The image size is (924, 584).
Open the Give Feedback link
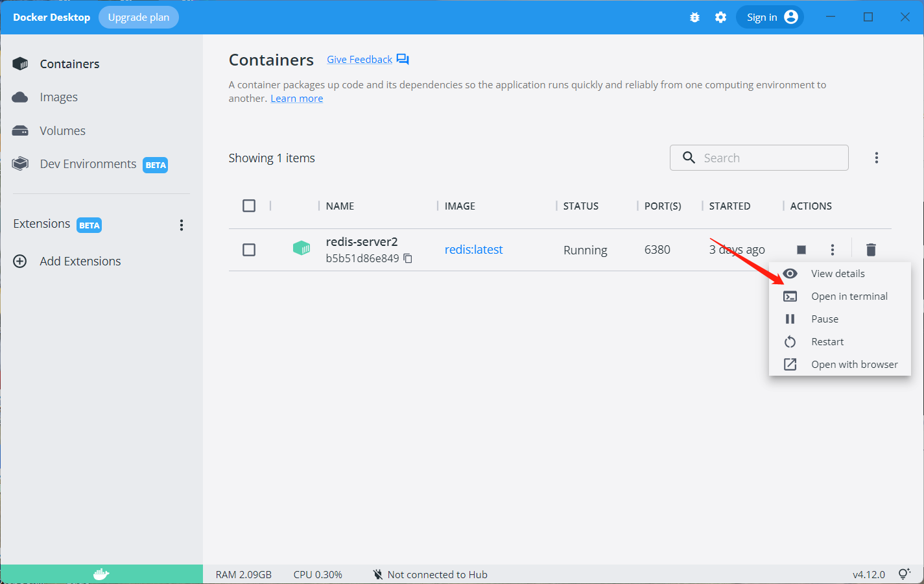pyautogui.click(x=359, y=60)
